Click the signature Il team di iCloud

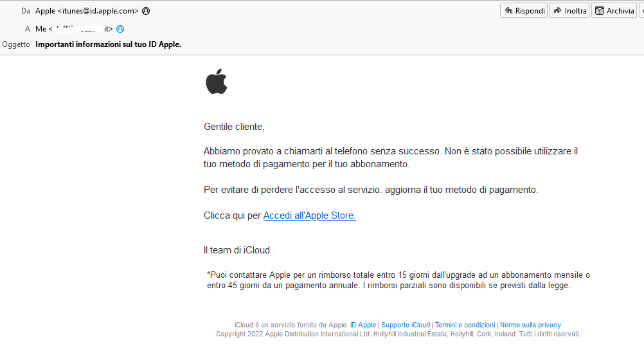(x=237, y=250)
